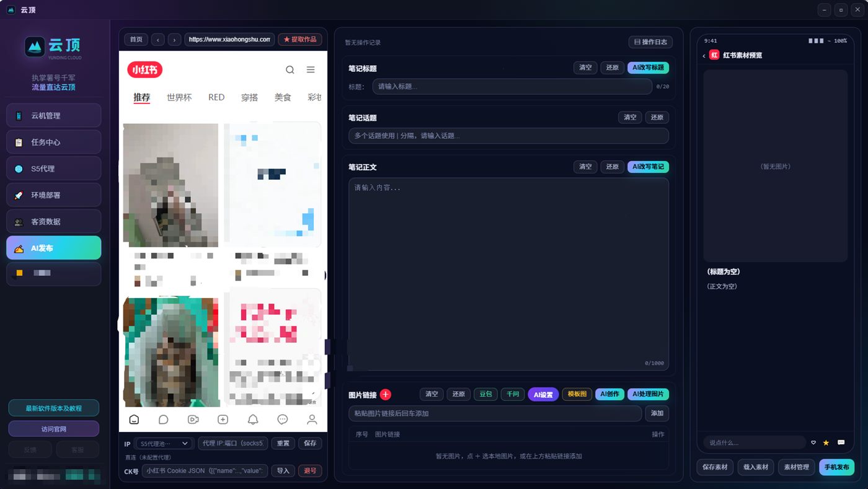
Task: Click the 导入 cookie button
Action: [283, 471]
